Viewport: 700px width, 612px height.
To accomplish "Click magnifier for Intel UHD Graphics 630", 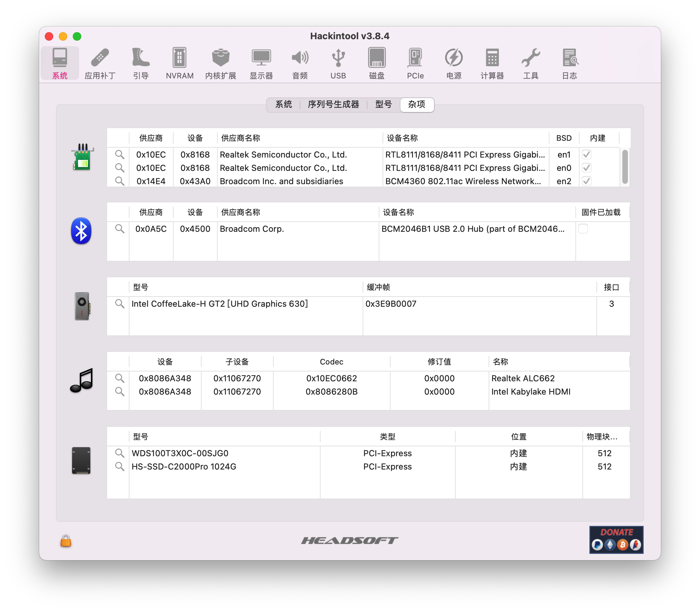I will click(120, 304).
